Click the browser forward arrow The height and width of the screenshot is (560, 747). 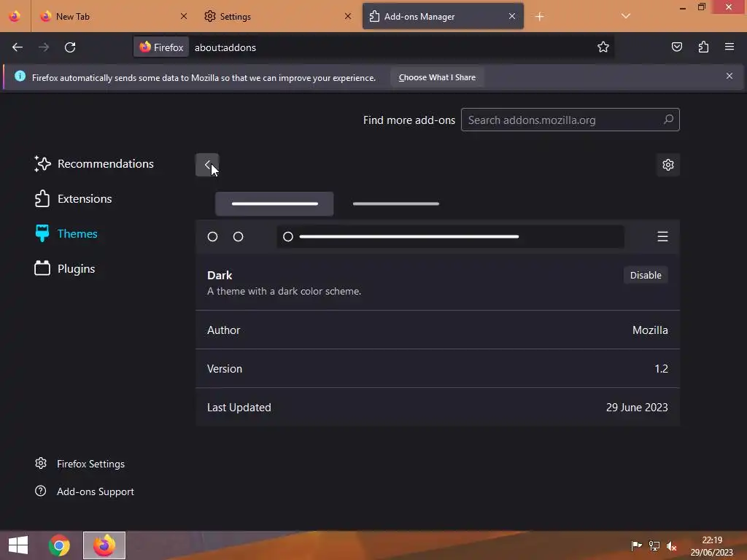pyautogui.click(x=44, y=47)
